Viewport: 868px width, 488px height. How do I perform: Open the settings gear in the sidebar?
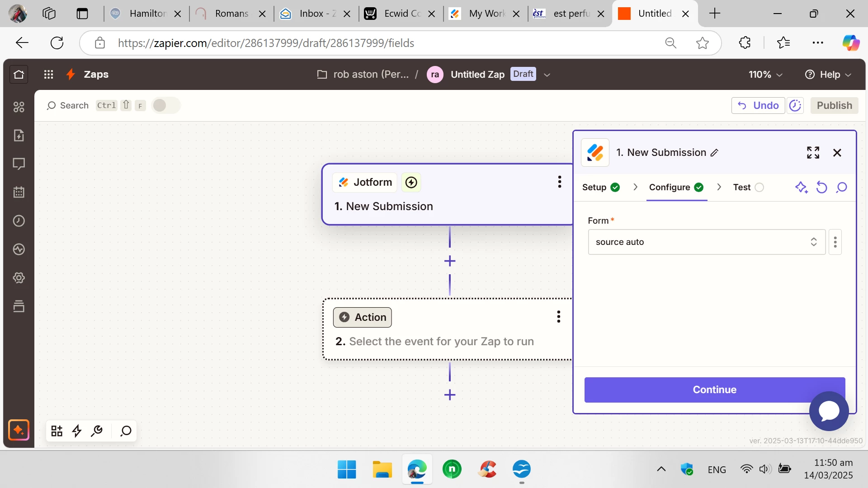point(19,278)
